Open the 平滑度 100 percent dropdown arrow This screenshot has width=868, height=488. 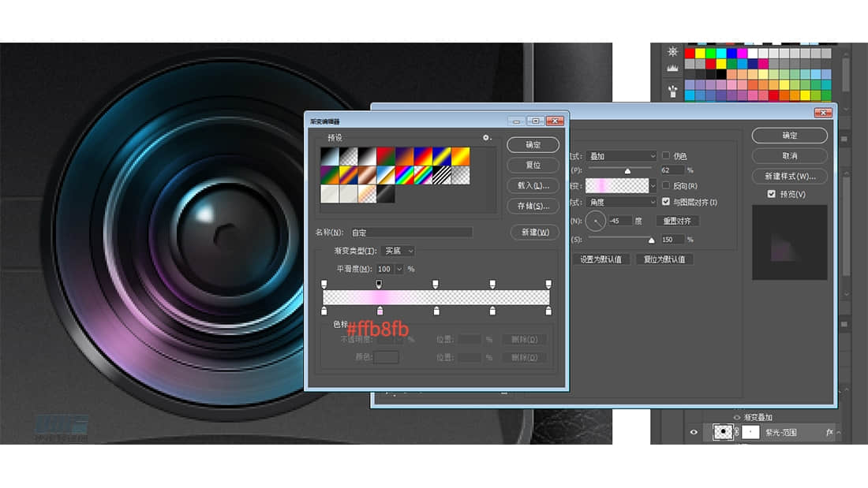tap(399, 269)
